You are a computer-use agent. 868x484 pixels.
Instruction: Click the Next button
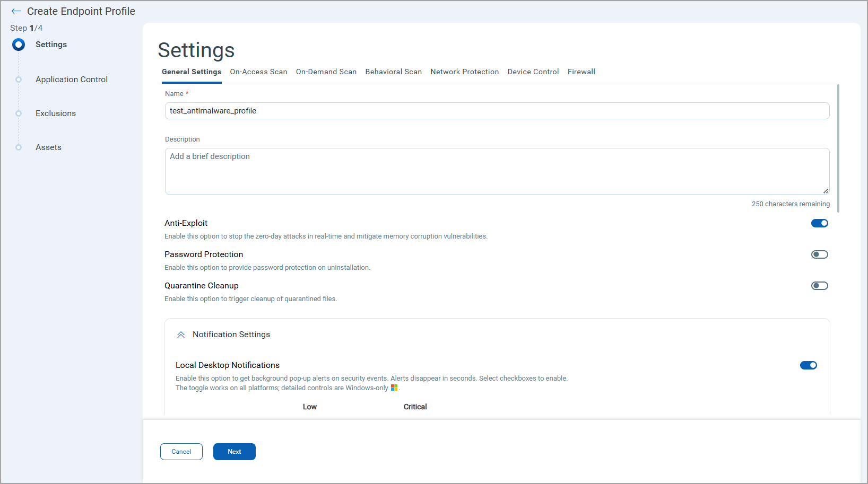[234, 452]
